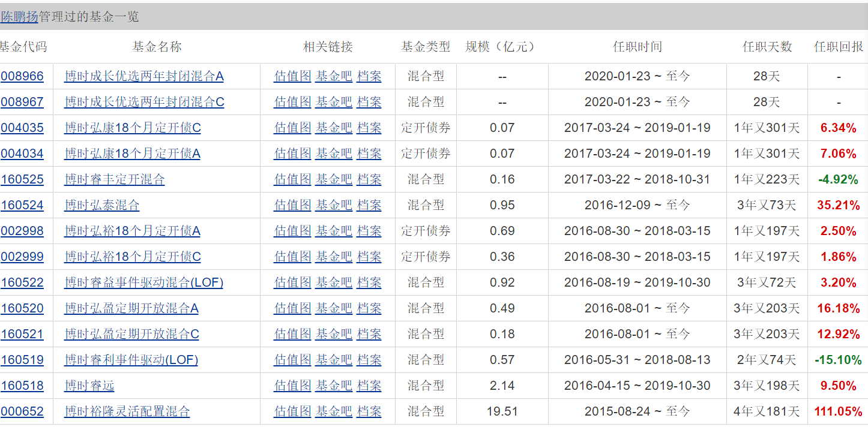
Task: Open fund code 002999
Action: (22, 257)
